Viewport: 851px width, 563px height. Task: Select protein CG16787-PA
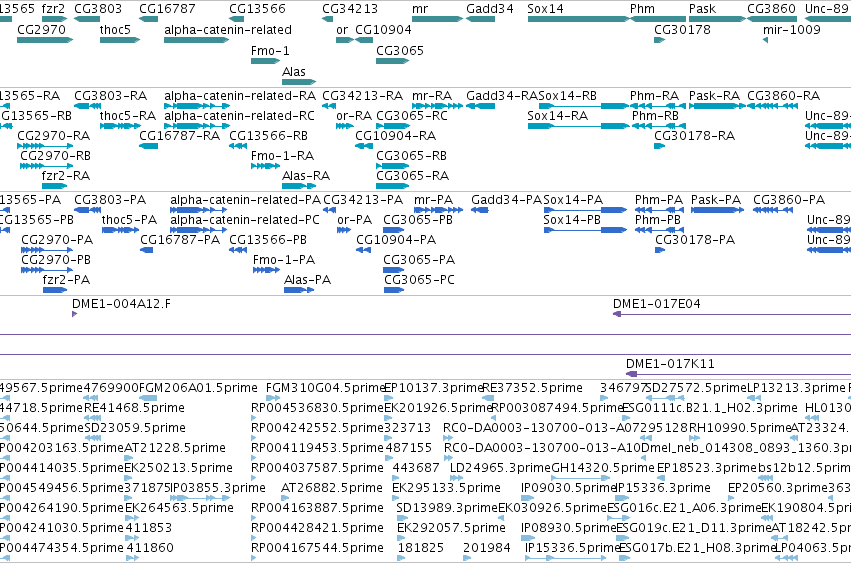180,241
